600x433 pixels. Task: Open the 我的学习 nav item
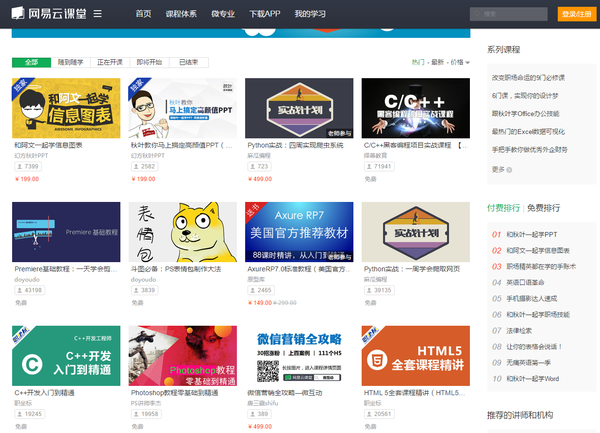point(310,14)
